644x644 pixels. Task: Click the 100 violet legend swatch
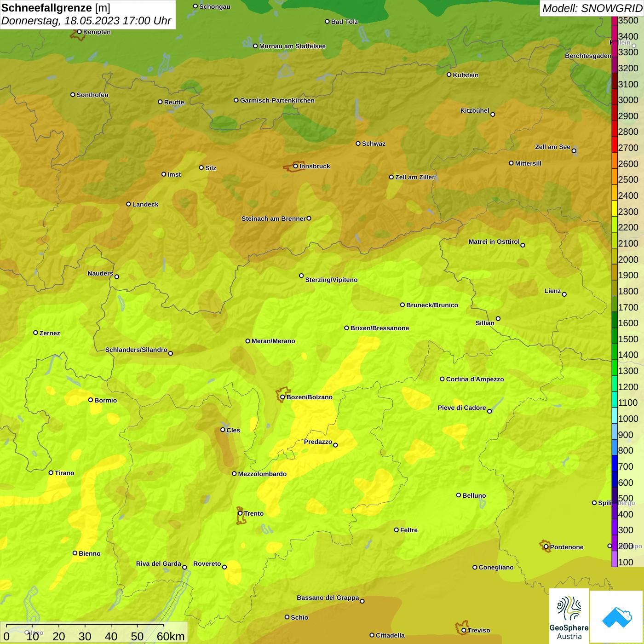click(614, 559)
